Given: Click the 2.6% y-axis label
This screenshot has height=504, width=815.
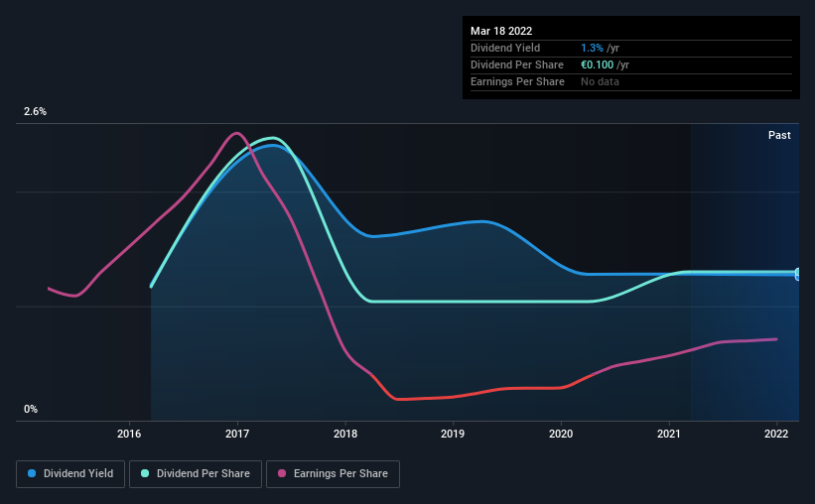Looking at the screenshot, I should pyautogui.click(x=35, y=112).
